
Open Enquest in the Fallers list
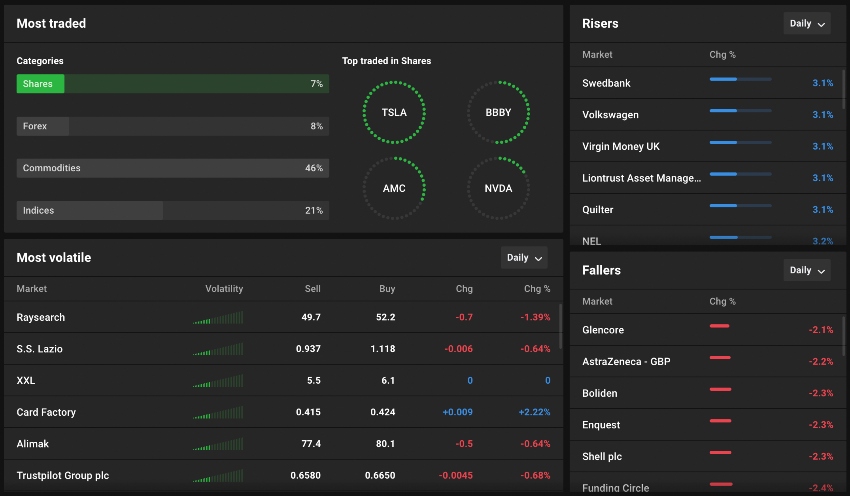(x=707, y=424)
